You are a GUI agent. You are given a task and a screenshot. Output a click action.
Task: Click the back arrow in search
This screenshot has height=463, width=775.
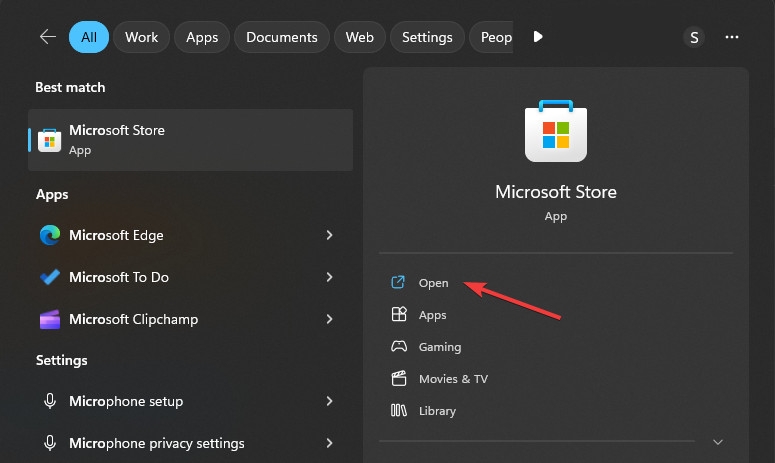point(47,37)
